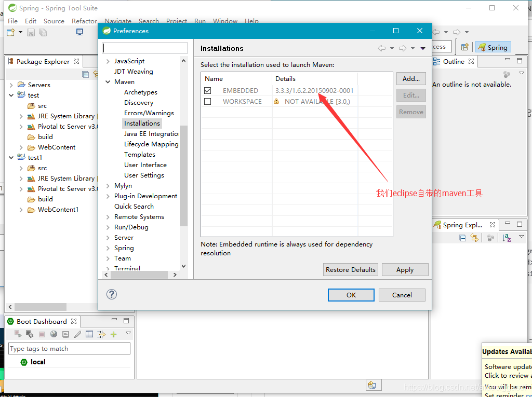Open the Edit menu
This screenshot has height=397, width=532.
click(31, 21)
